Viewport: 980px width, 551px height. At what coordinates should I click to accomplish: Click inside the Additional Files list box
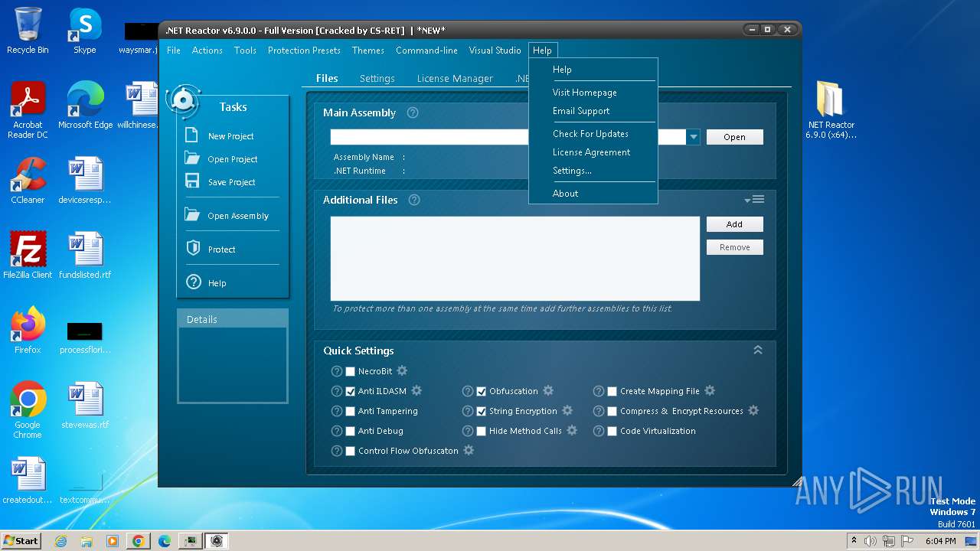(514, 259)
